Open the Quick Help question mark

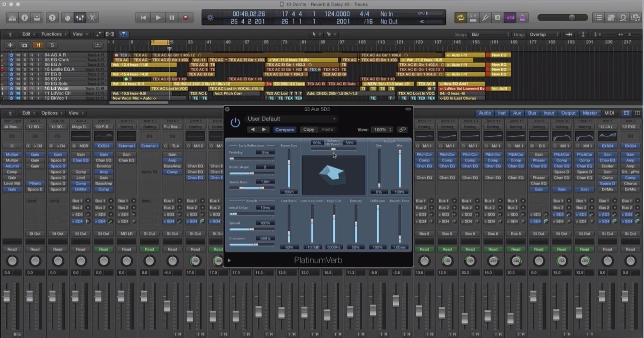[x=52, y=18]
